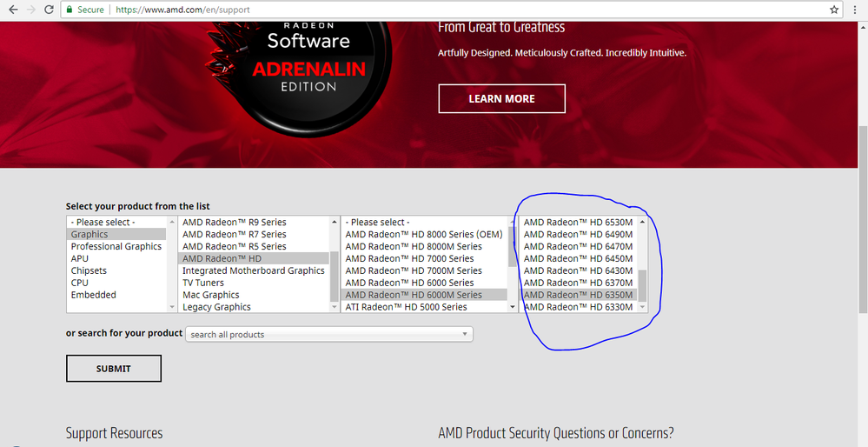Choose AMD Radeon R9 Series
Image resolution: width=868 pixels, height=447 pixels.
pyautogui.click(x=254, y=222)
